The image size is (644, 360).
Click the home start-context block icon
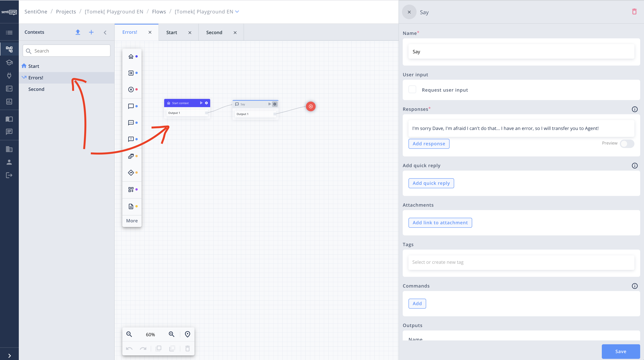[x=131, y=57]
